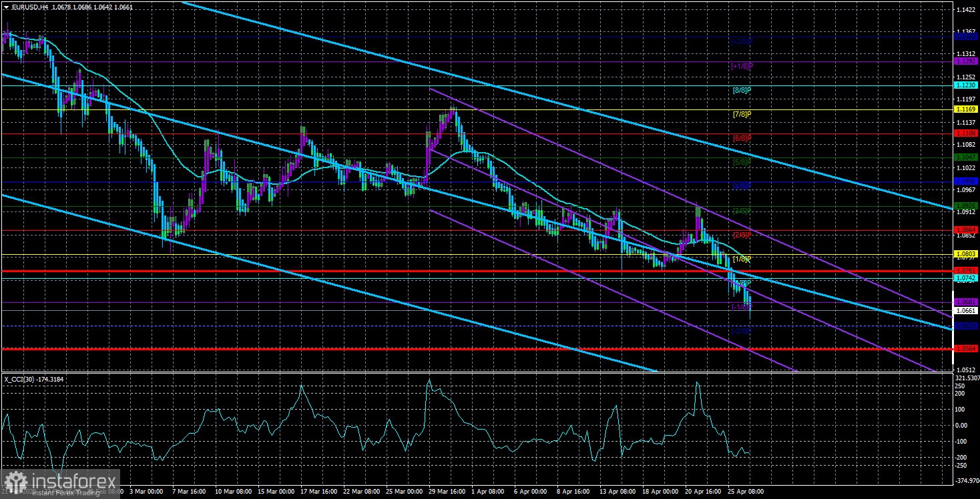Click the 22 Mar 08:00 time label
The image size is (980, 499).
[x=363, y=491]
